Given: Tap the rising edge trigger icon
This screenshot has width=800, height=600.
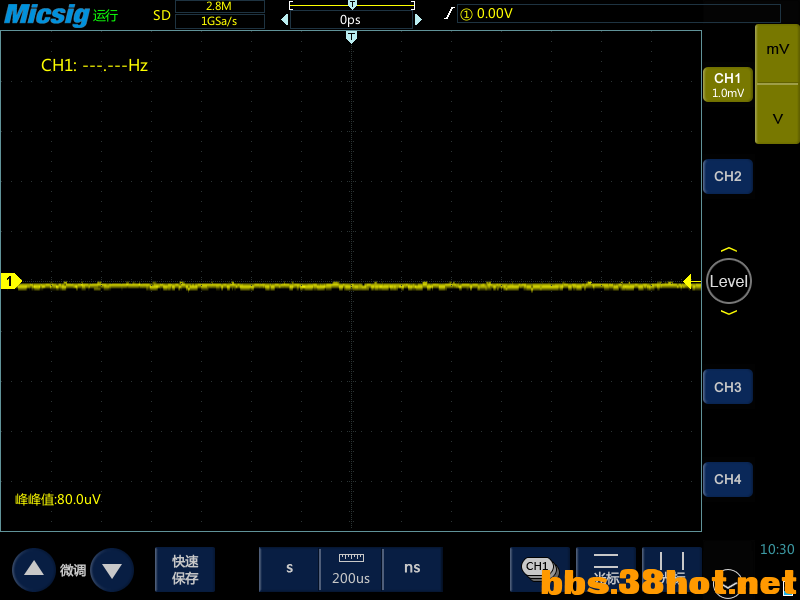Looking at the screenshot, I should [448, 13].
